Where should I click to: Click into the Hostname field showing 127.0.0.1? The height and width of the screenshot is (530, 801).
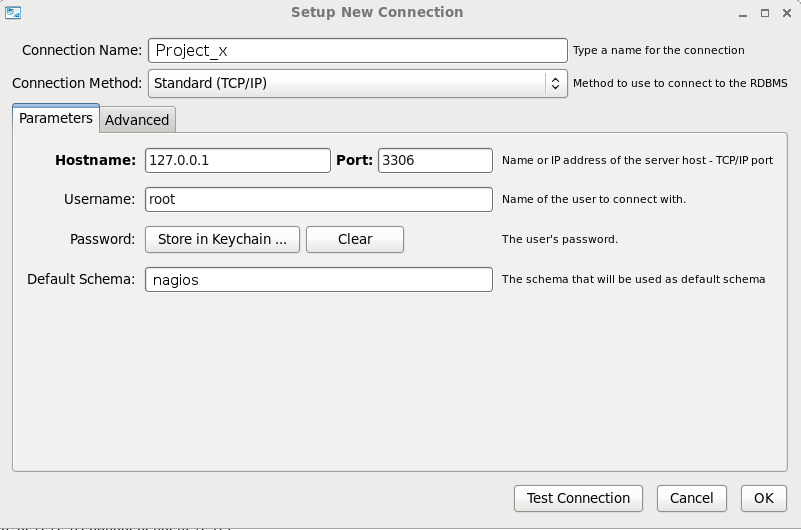[x=238, y=160]
